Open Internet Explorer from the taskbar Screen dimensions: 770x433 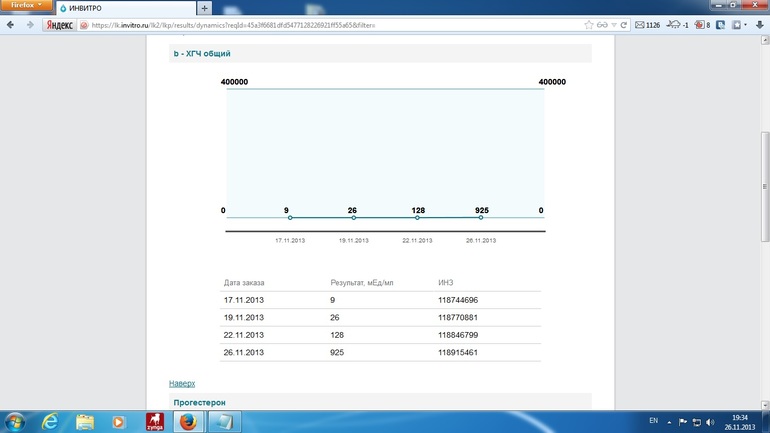pos(50,421)
